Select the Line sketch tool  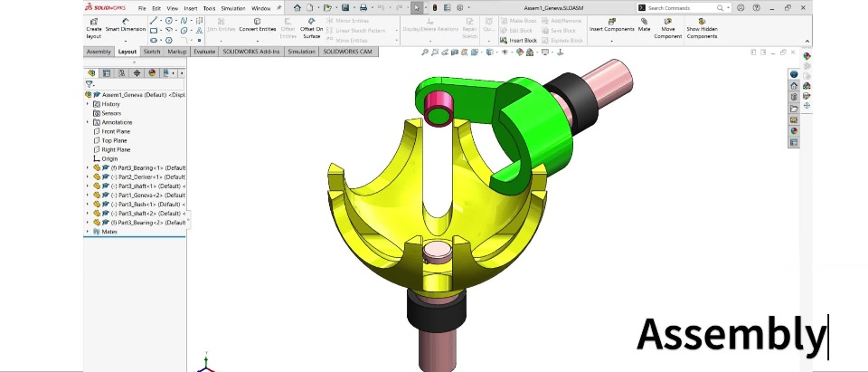(154, 21)
